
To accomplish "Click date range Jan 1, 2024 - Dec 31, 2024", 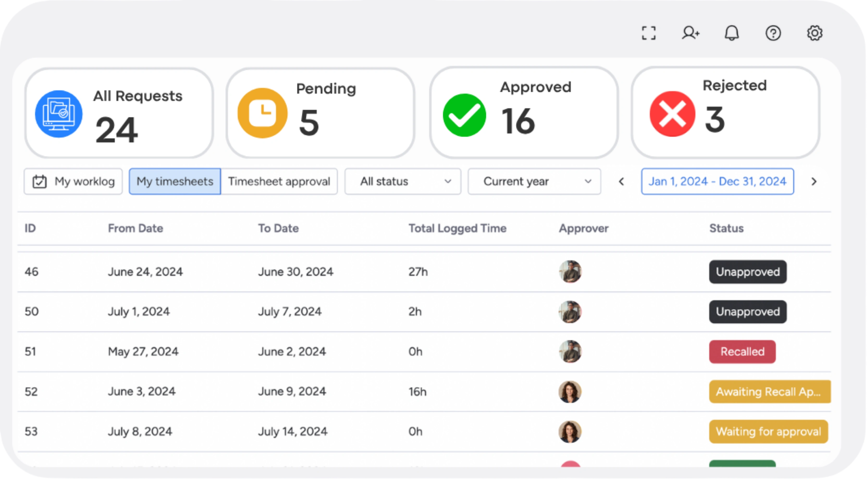I will 717,182.
